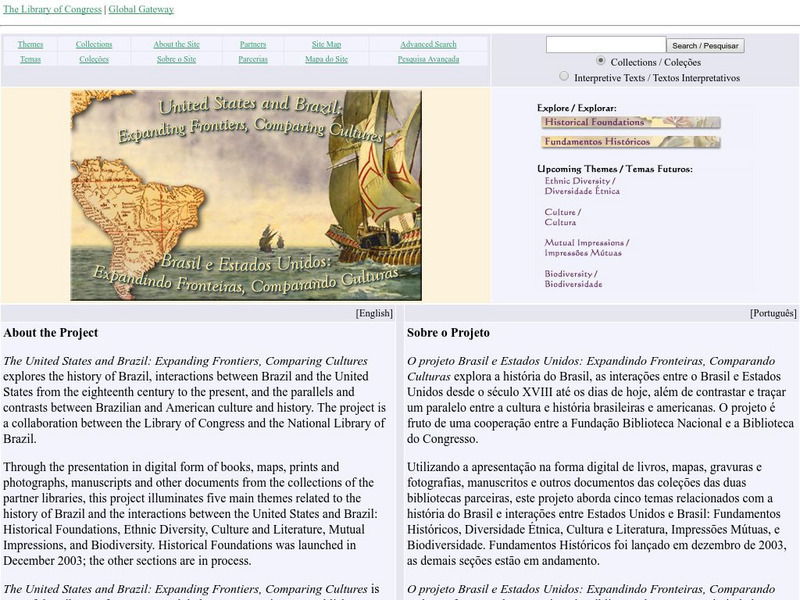Open the Partners page

tap(251, 44)
